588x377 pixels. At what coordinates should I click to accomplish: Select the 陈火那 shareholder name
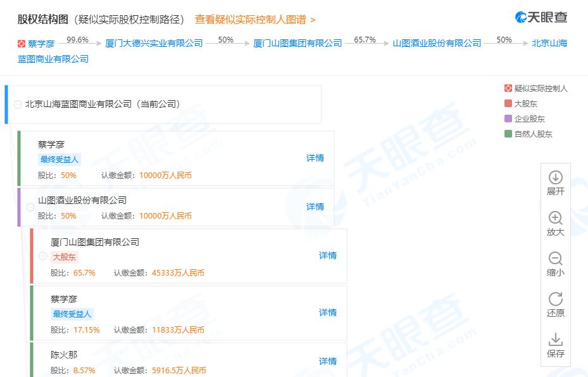(64, 355)
